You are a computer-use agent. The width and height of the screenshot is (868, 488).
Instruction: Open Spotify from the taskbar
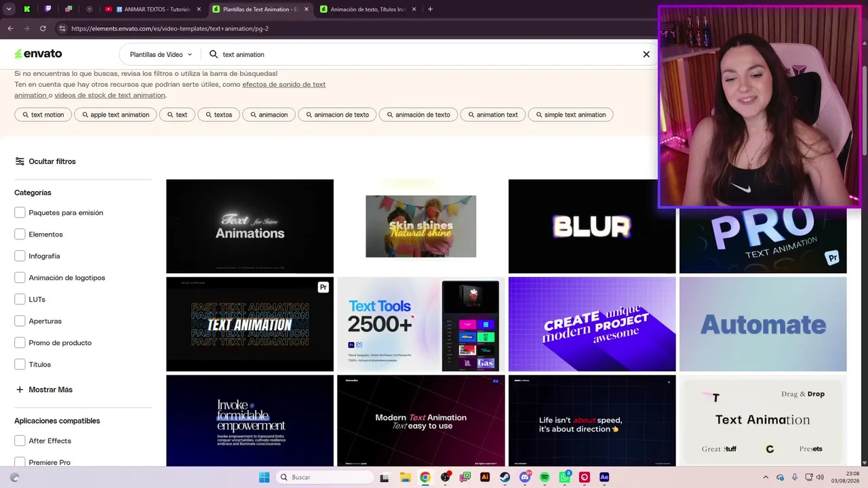click(545, 477)
